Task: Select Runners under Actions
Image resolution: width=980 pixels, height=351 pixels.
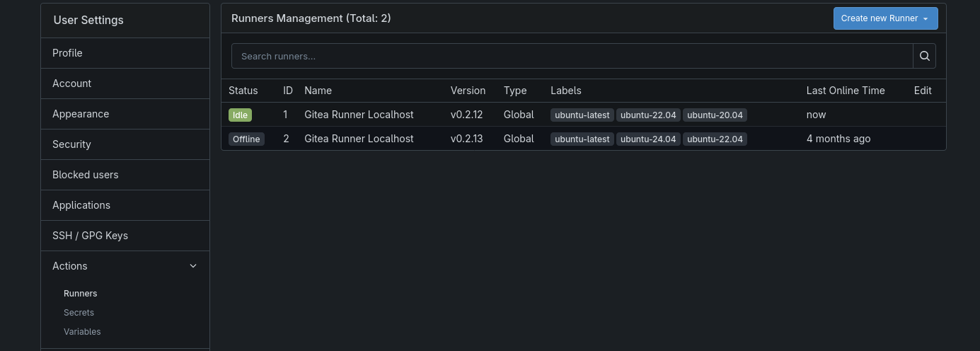Action: coord(81,294)
